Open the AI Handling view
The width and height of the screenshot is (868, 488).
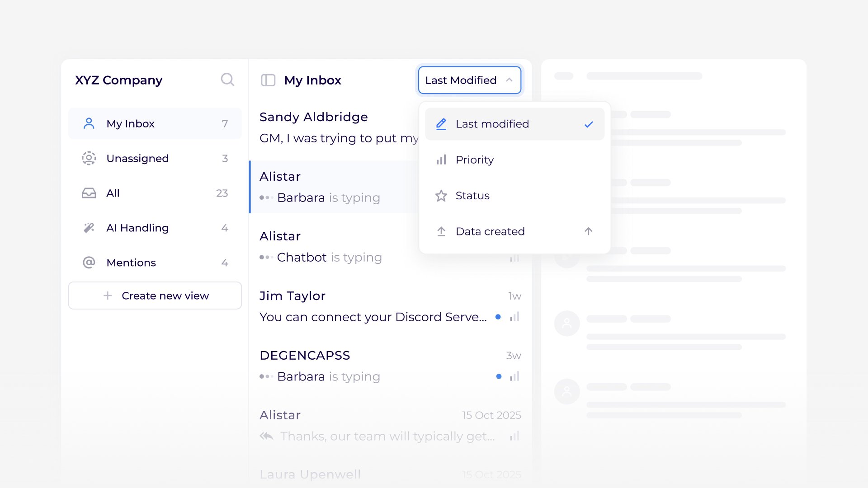click(x=155, y=228)
